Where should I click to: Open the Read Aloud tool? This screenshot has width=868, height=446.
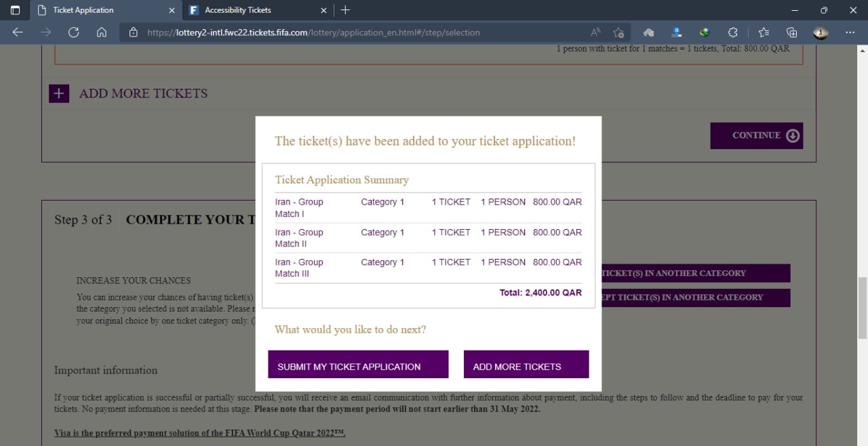pyautogui.click(x=596, y=32)
